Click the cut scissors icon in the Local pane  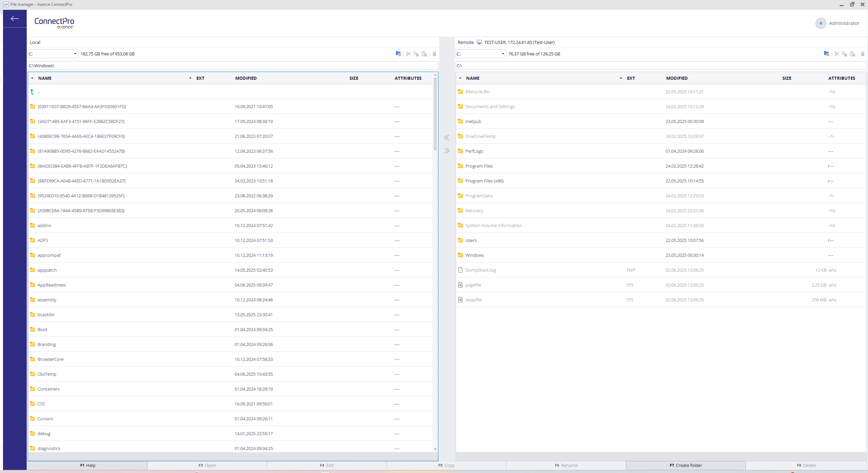pyautogui.click(x=408, y=54)
